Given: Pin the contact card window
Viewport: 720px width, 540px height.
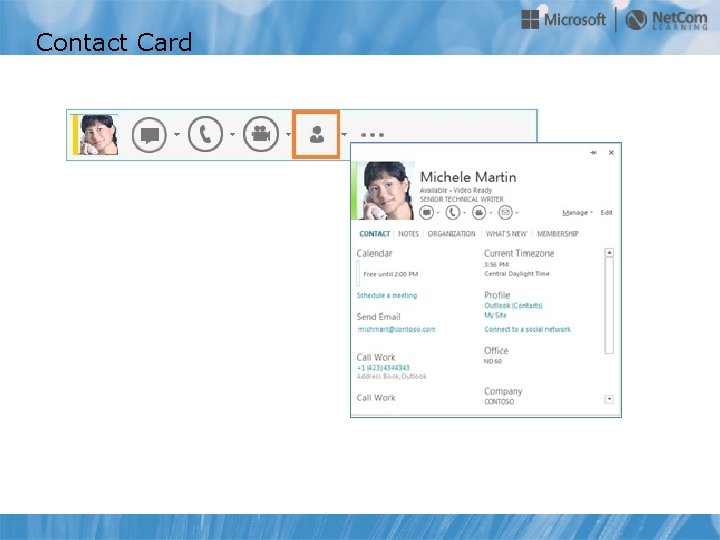Looking at the screenshot, I should pyautogui.click(x=593, y=152).
